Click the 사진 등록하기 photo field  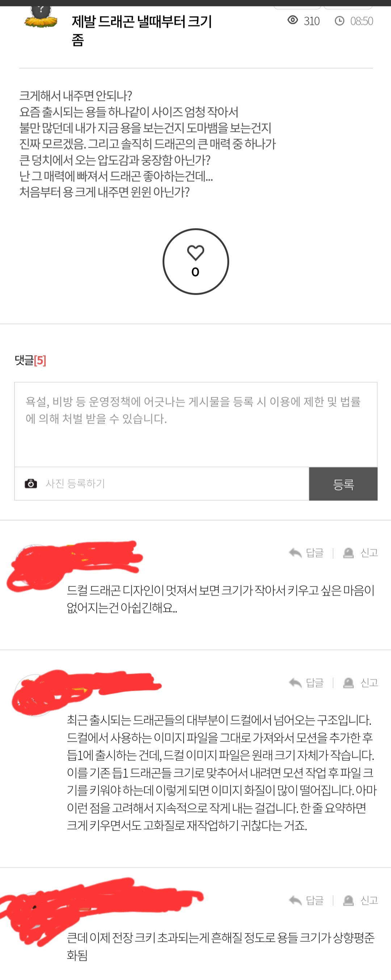click(161, 483)
